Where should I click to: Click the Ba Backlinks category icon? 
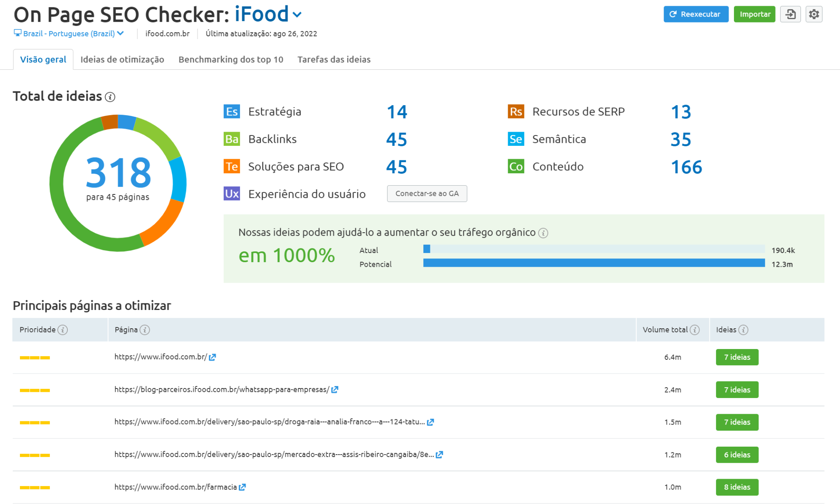[231, 139]
